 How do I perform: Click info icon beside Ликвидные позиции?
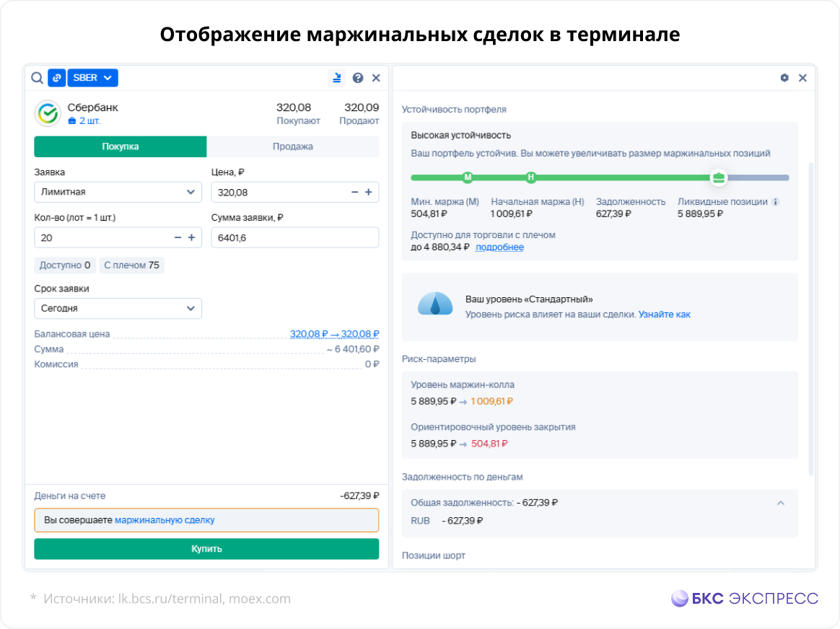pos(776,203)
